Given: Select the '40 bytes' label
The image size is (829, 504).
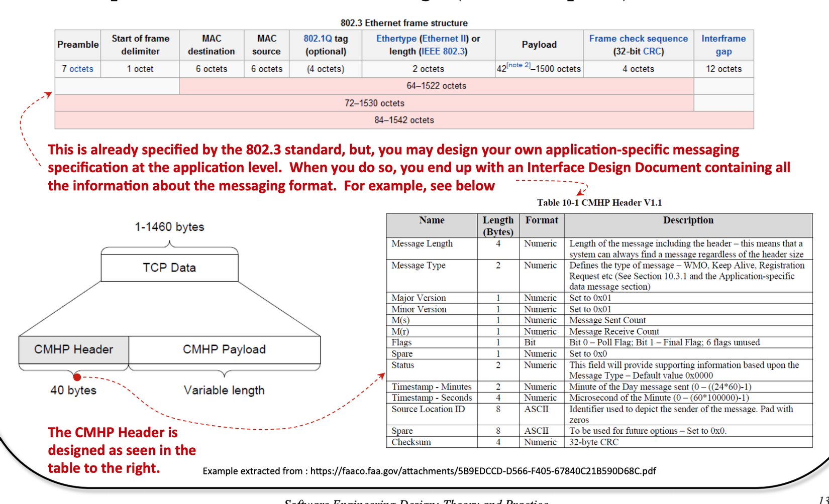Looking at the screenshot, I should (73, 390).
